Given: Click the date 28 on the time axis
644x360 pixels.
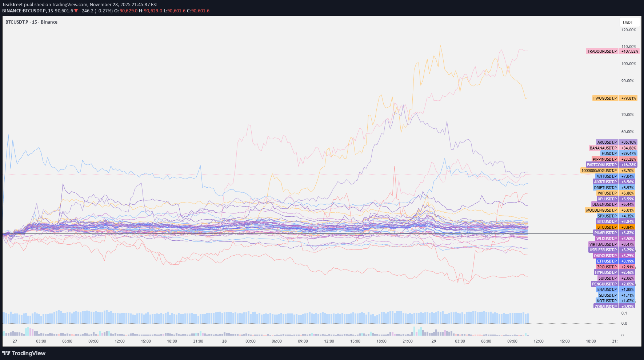Looking at the screenshot, I should click(x=224, y=341).
